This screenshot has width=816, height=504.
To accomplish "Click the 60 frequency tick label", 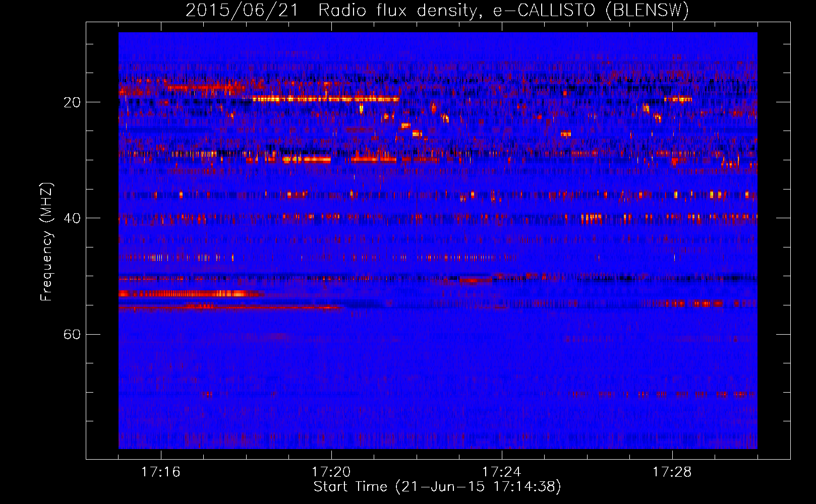I will 72,334.
